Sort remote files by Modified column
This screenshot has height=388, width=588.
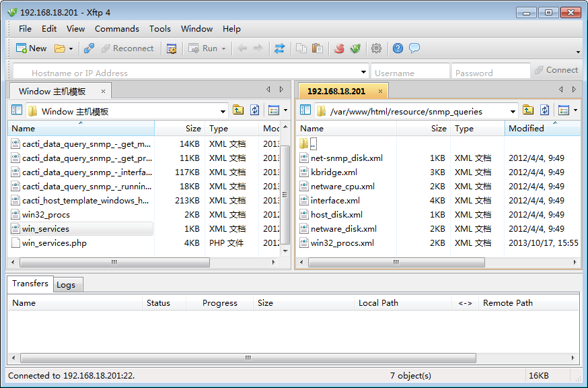coord(542,129)
